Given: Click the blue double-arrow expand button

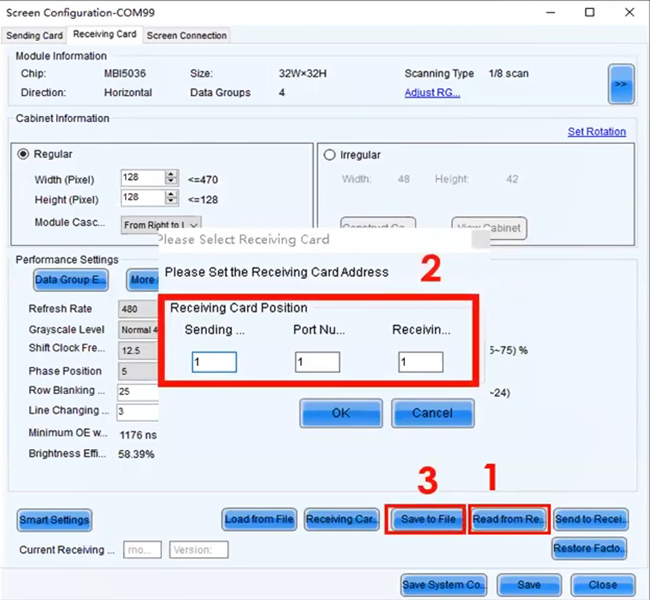Looking at the screenshot, I should [x=621, y=85].
